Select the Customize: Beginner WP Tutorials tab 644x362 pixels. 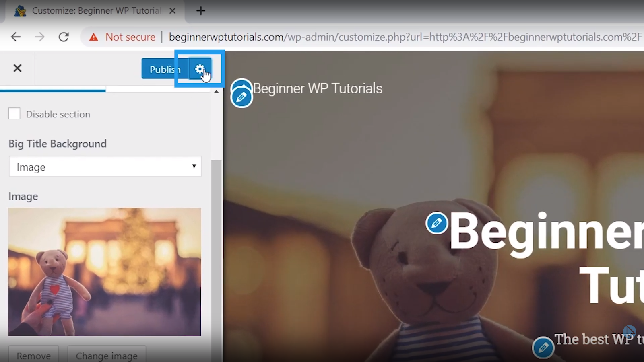[x=95, y=11]
